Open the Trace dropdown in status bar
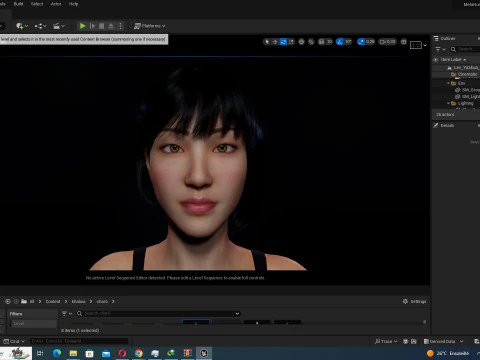 coord(386,341)
